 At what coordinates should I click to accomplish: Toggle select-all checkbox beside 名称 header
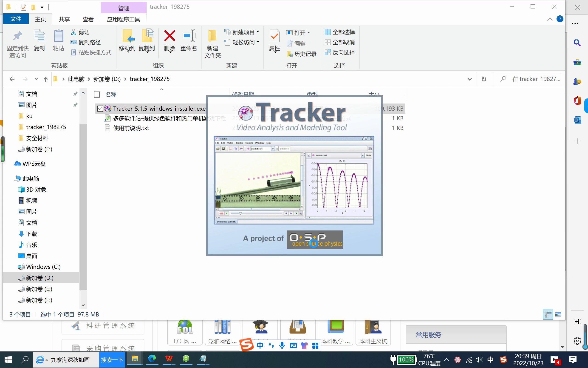[x=97, y=95]
